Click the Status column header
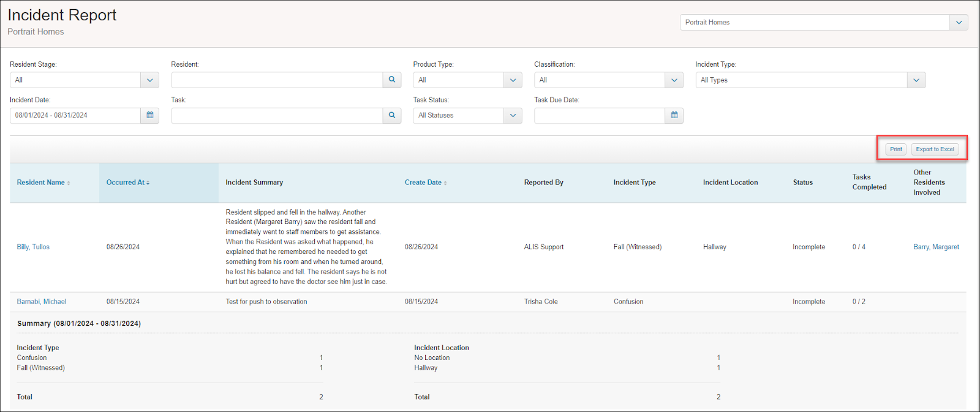980x412 pixels. tap(803, 182)
